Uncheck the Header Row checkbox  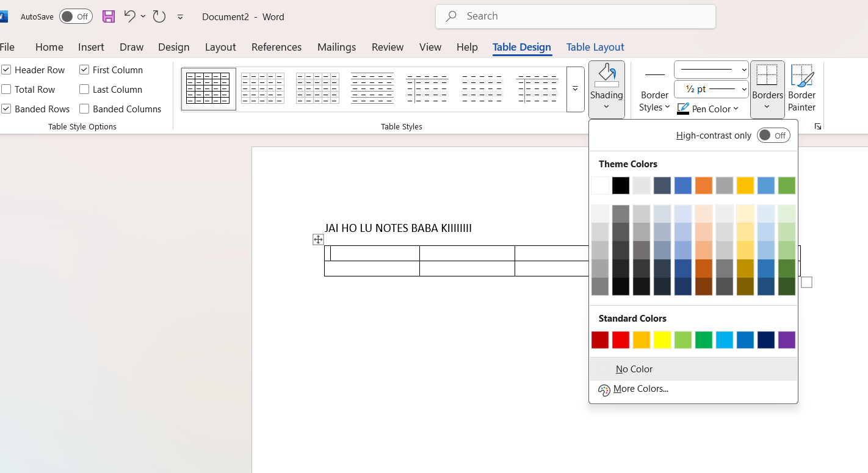[6, 70]
